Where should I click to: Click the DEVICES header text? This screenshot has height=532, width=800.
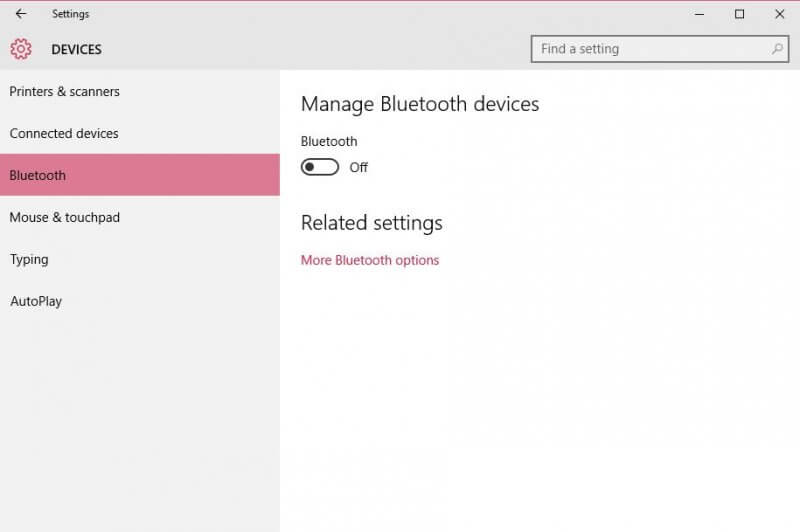[x=77, y=49]
